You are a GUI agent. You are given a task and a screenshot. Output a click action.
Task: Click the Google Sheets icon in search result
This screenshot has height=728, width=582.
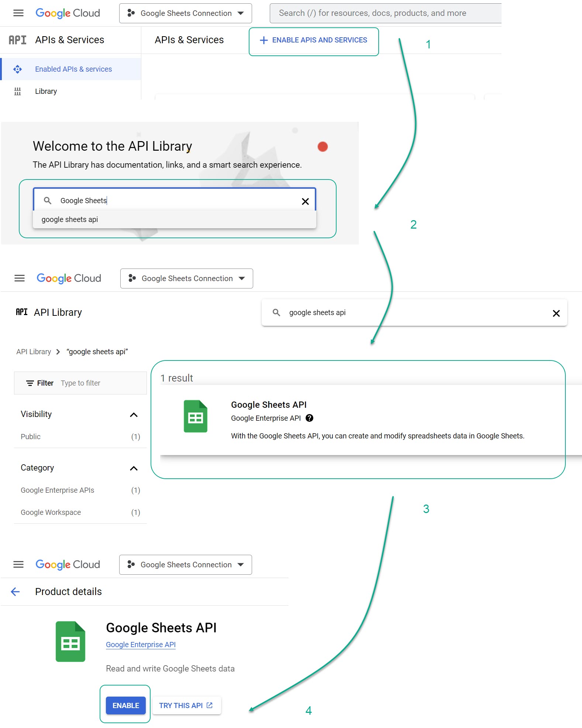click(x=196, y=416)
